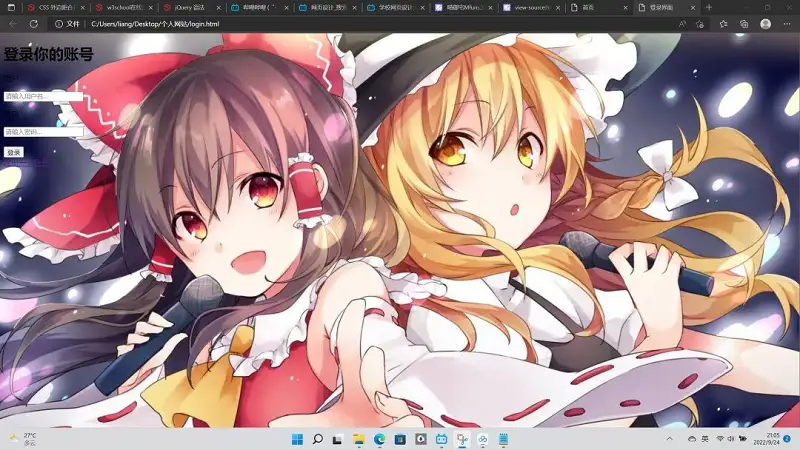
Task: Add this page to favorites star
Action: [700, 24]
